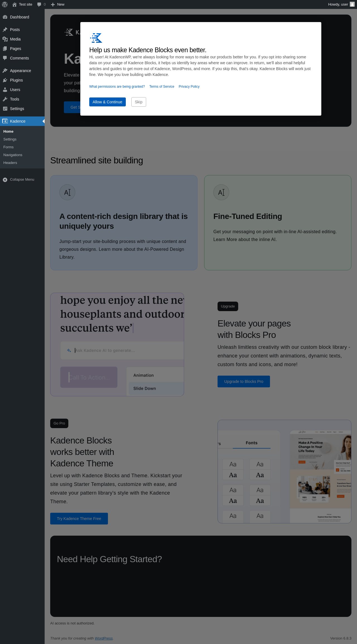Click AI text icon on Fine-Tuned Editing card
This screenshot has width=357, height=644.
[x=221, y=192]
